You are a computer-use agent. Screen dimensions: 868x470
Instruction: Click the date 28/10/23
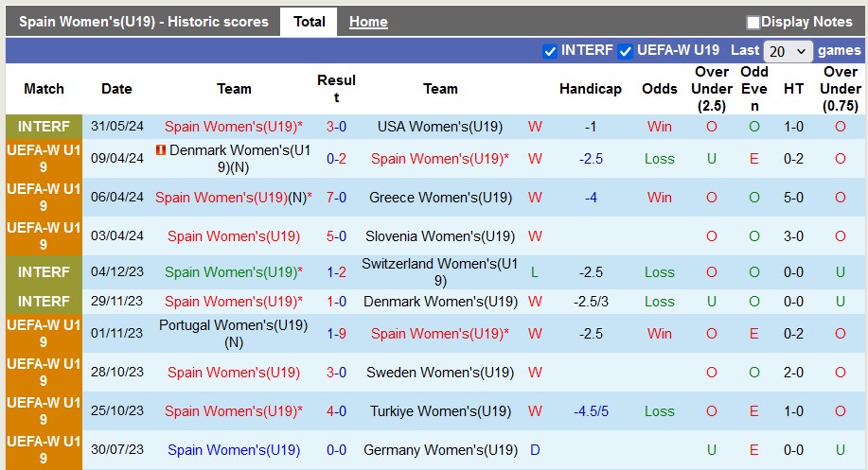pos(116,372)
